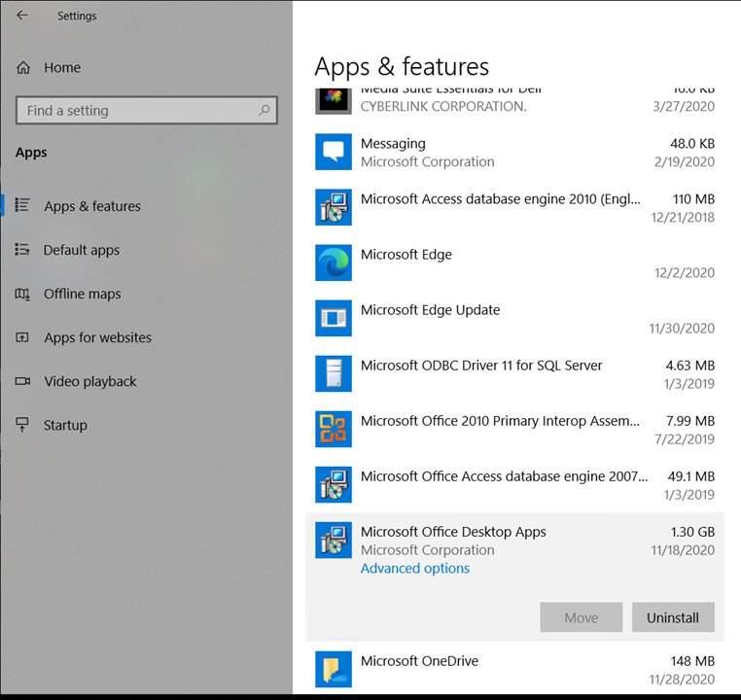The image size is (741, 700).
Task: Click the Uninstall button
Action: (673, 617)
